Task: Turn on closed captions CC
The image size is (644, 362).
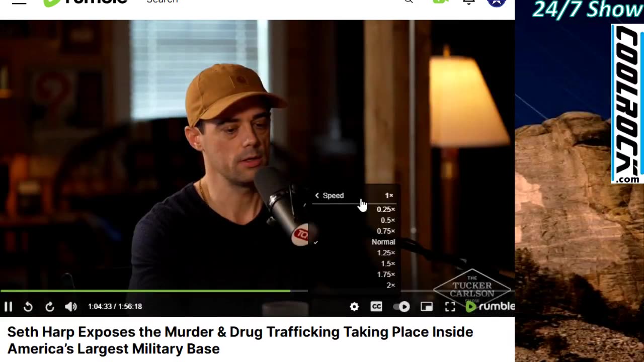Action: [x=376, y=307]
